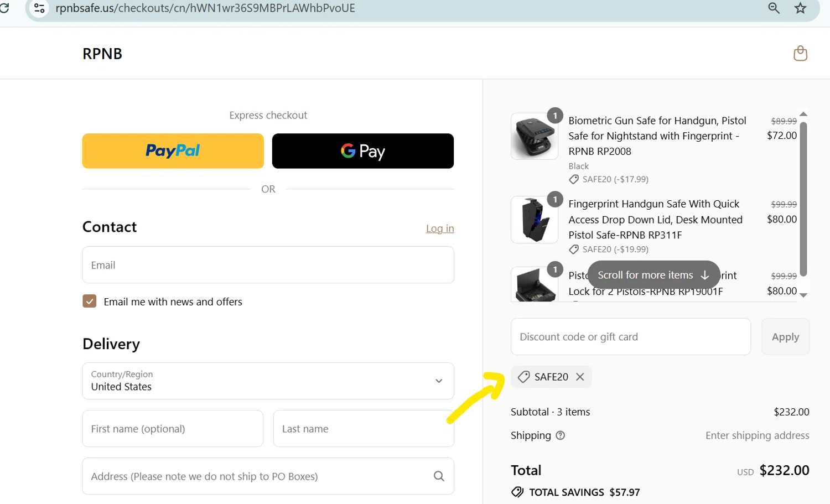Click the order items list scrollbar
The image size is (830, 504).
(803, 199)
